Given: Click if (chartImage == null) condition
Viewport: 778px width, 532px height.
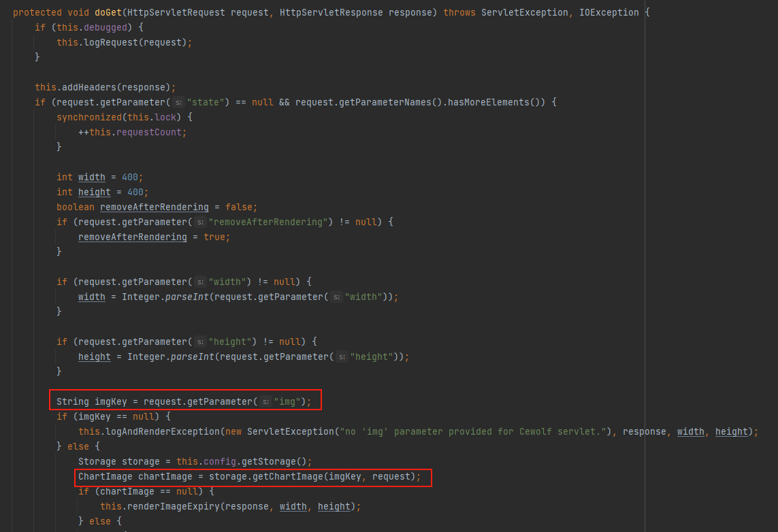Looking at the screenshot, I should pos(146,491).
